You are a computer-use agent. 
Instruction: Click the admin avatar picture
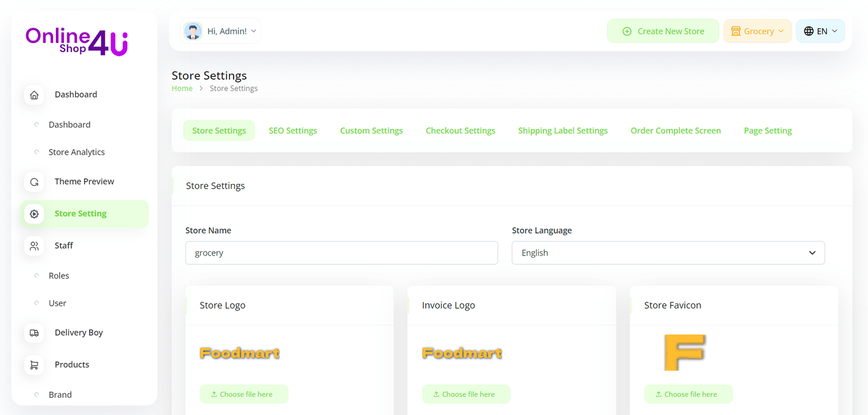pos(193,31)
